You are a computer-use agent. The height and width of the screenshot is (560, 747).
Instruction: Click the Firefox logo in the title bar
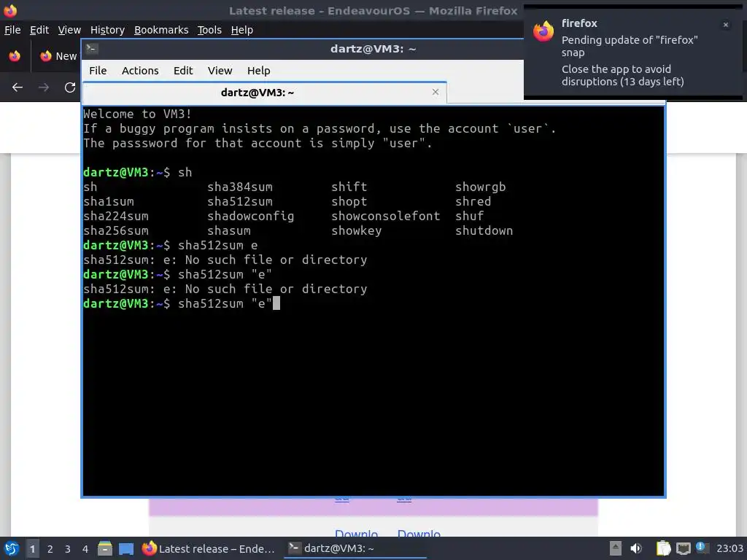click(x=10, y=10)
